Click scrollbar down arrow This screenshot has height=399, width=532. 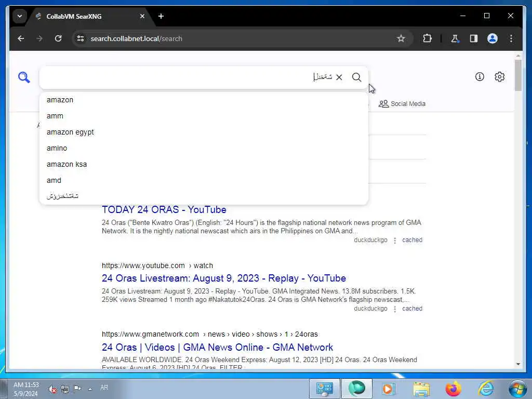[x=518, y=364]
